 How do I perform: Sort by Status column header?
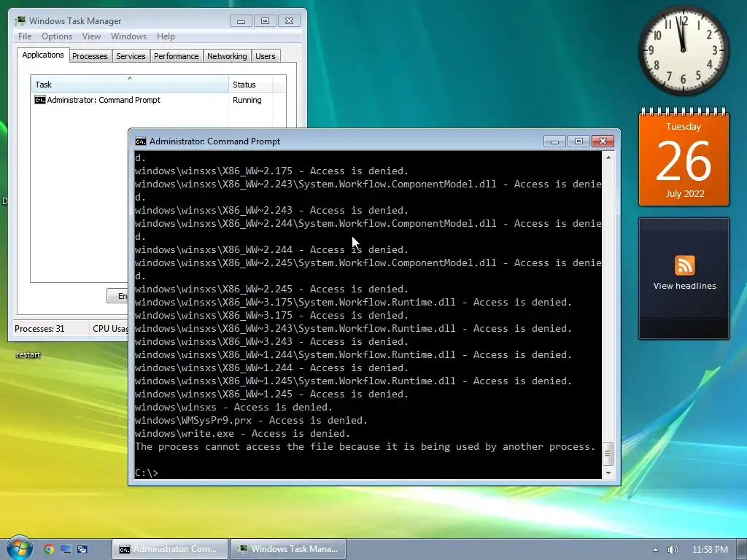click(x=251, y=85)
